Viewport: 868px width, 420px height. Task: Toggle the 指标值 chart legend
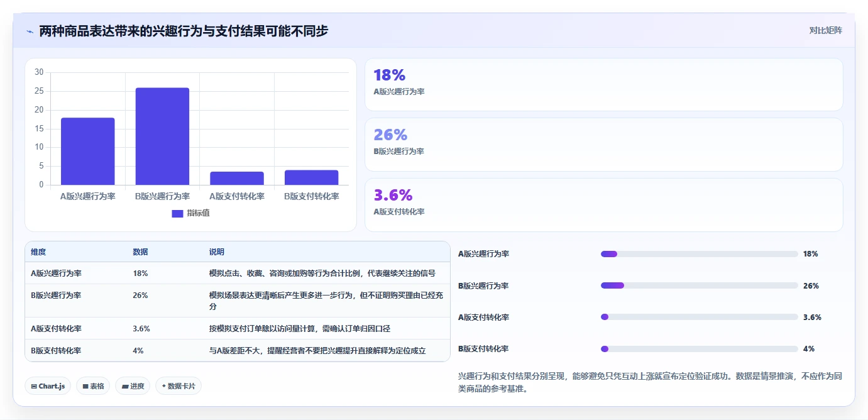click(190, 213)
